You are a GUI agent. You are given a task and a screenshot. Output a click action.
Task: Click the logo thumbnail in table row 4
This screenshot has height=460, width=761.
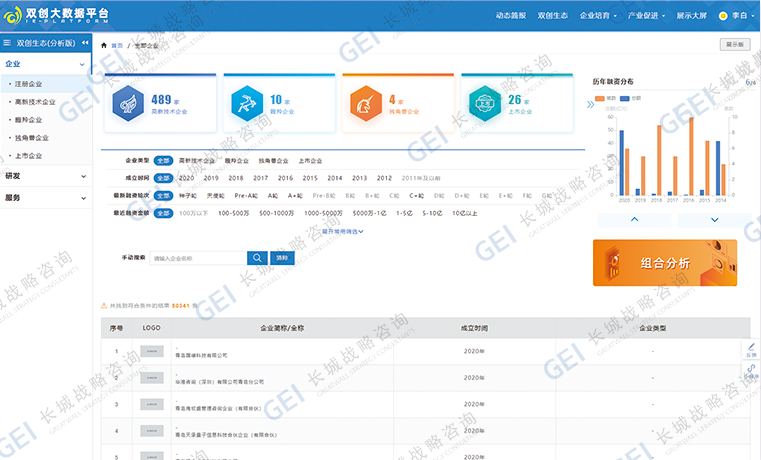(x=152, y=430)
